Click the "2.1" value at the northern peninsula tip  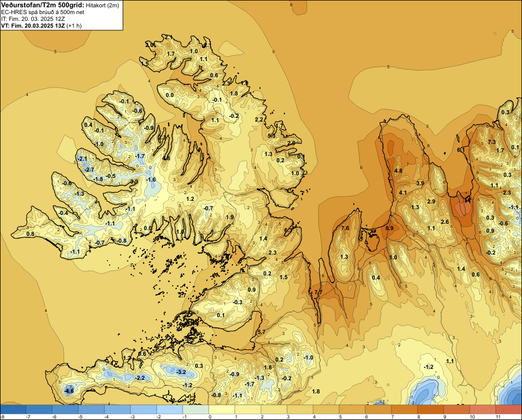[169, 37]
